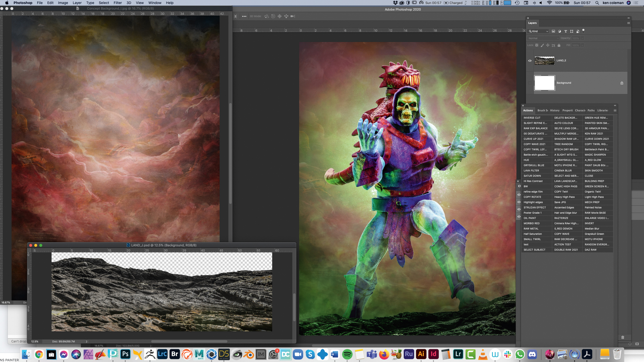Open the Fill value dropdown arrow
644x362 pixels.
pos(582,45)
